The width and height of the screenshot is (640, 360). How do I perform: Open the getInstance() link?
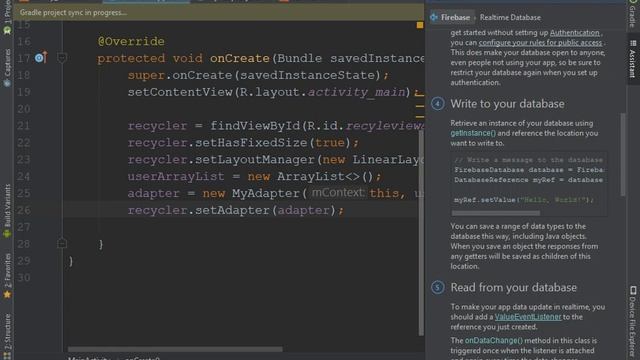(473, 133)
